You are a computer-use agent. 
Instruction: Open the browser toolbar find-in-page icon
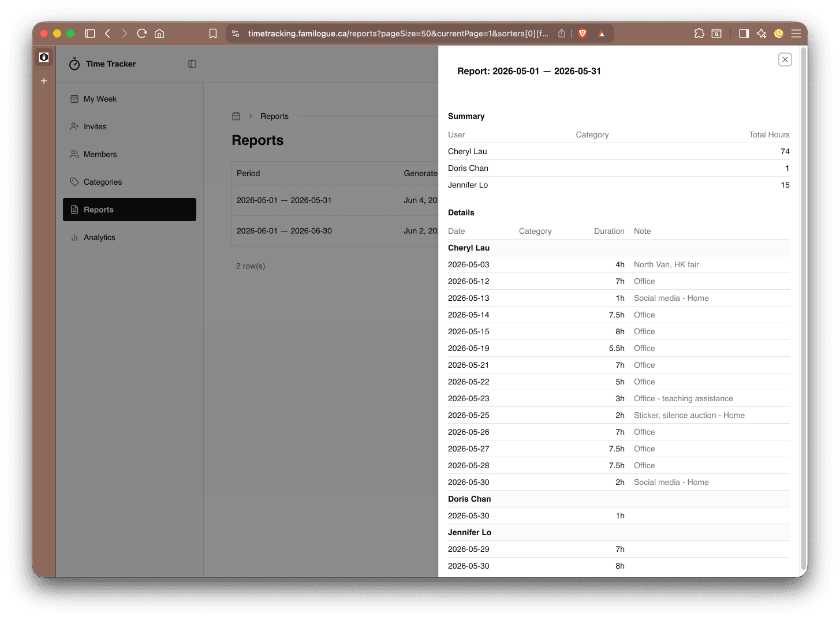(x=716, y=33)
